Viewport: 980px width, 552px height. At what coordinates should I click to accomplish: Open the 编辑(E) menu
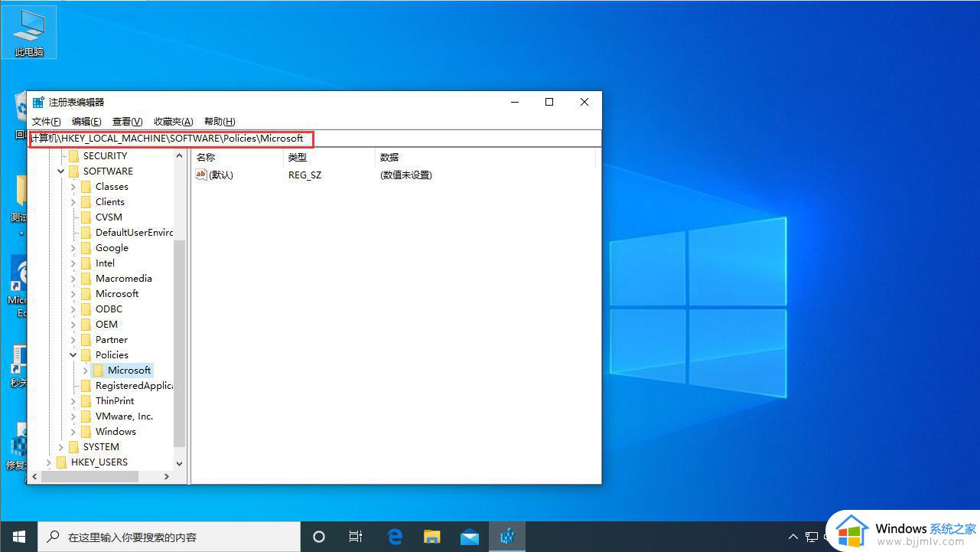click(86, 122)
